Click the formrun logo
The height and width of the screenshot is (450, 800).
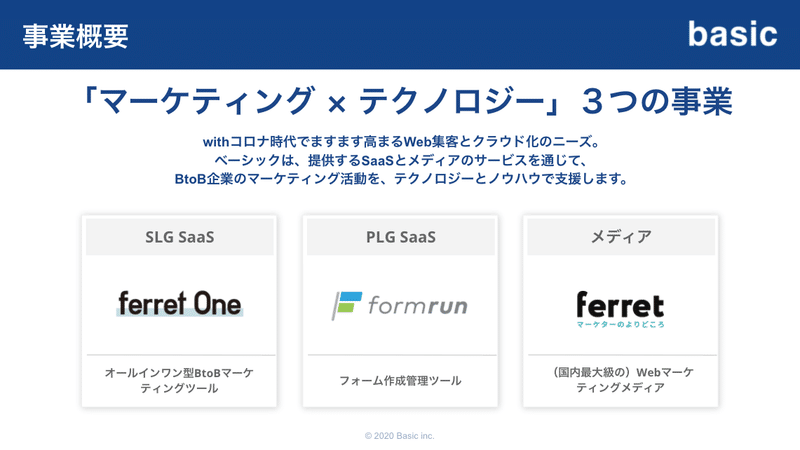(399, 305)
